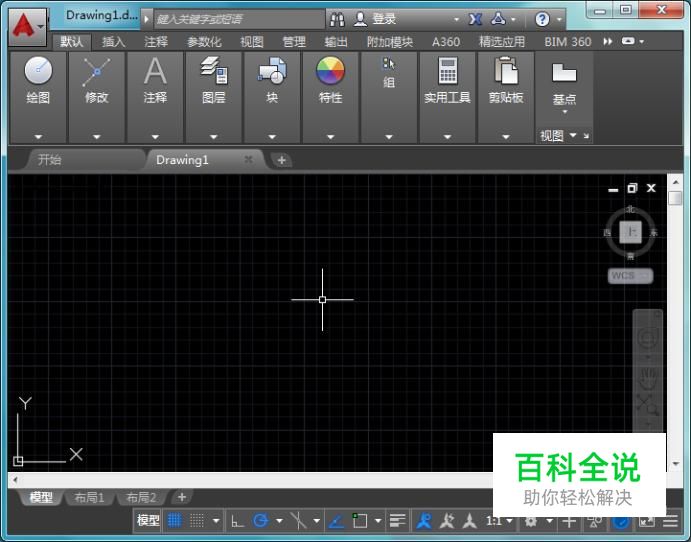Open the 组 (Group) ribbon panel
The height and width of the screenshot is (542, 691).
pyautogui.click(x=389, y=73)
